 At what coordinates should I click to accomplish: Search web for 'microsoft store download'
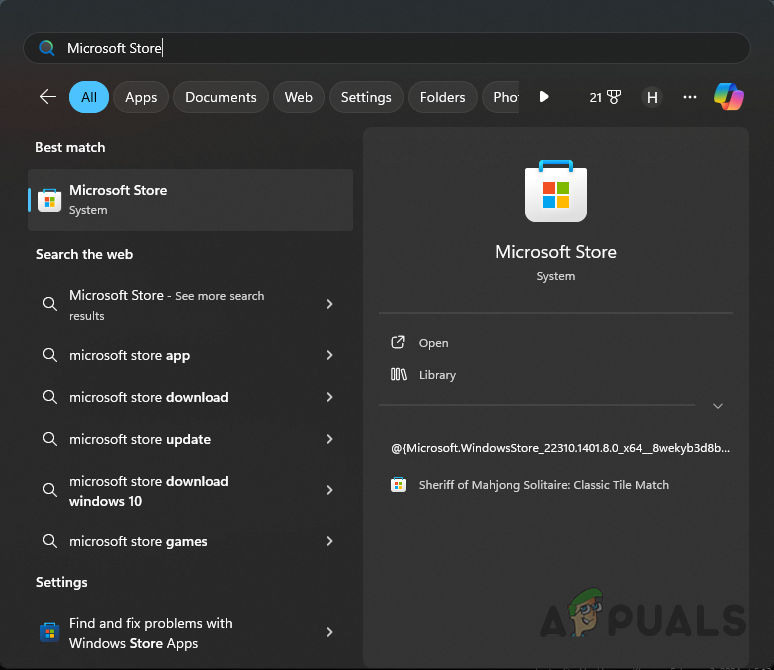(191, 397)
